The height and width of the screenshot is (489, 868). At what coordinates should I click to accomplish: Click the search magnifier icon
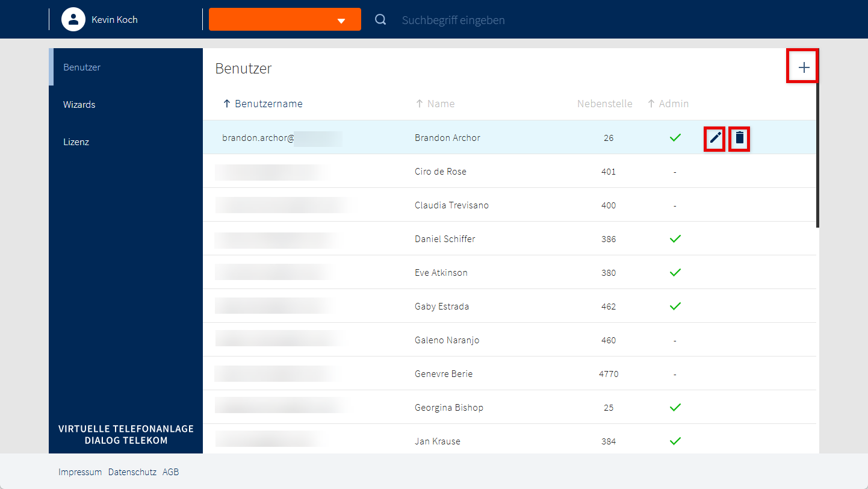click(380, 19)
